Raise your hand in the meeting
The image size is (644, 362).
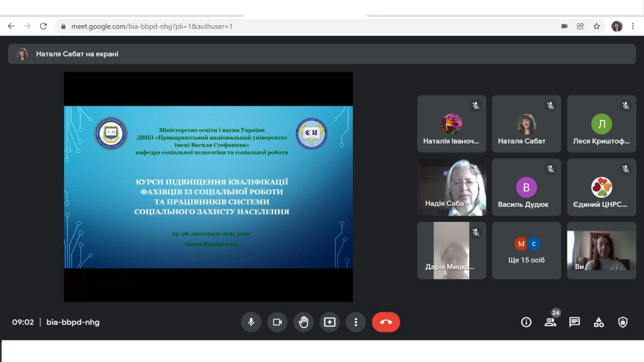click(x=303, y=322)
